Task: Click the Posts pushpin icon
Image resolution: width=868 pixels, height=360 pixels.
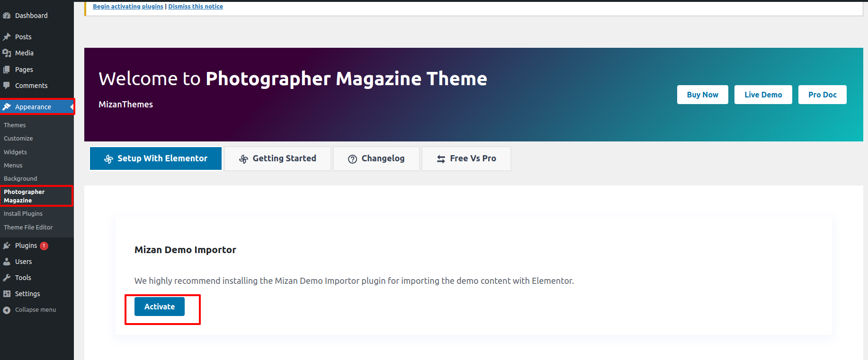Action: click(x=7, y=37)
